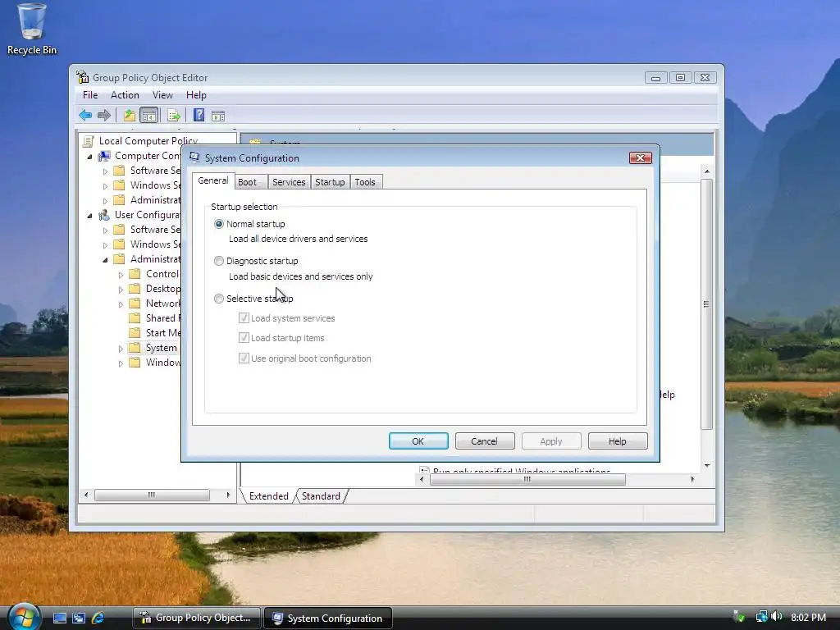Image resolution: width=840 pixels, height=630 pixels.
Task: Open the View menu
Action: click(x=162, y=95)
